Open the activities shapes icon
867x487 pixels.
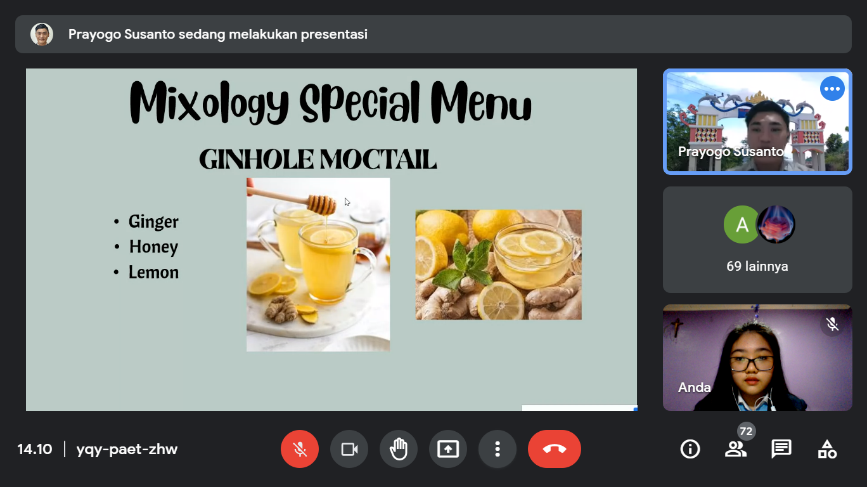[x=827, y=449]
